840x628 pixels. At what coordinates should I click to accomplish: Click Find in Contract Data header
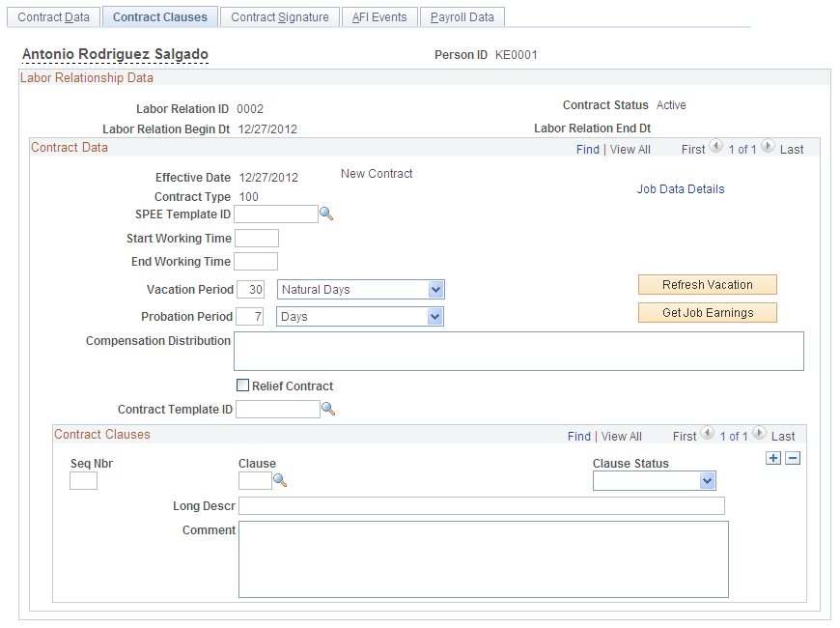588,150
